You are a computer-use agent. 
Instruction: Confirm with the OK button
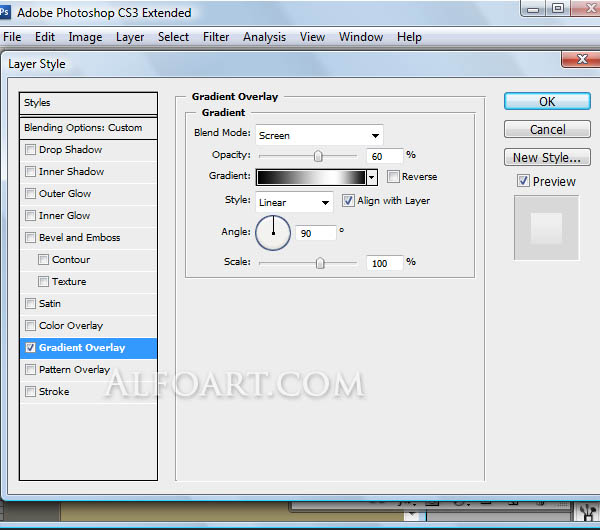click(x=547, y=101)
